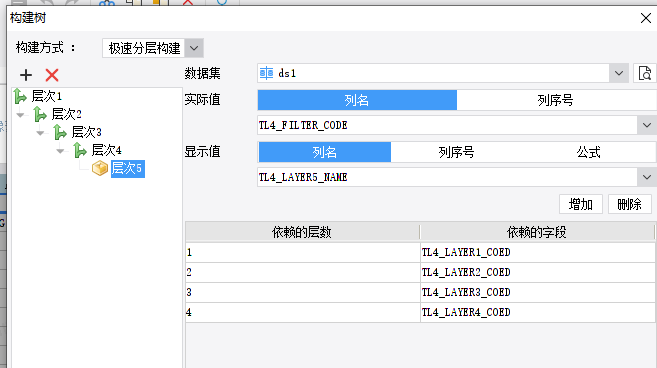Click the TL4_LAYER2_COED cell
The image size is (657, 368).
coord(538,272)
